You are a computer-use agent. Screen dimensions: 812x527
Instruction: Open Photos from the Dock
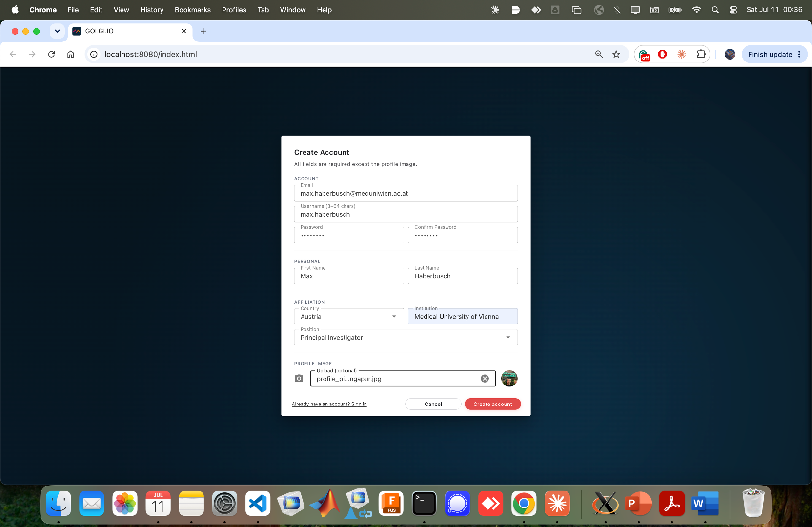125,504
